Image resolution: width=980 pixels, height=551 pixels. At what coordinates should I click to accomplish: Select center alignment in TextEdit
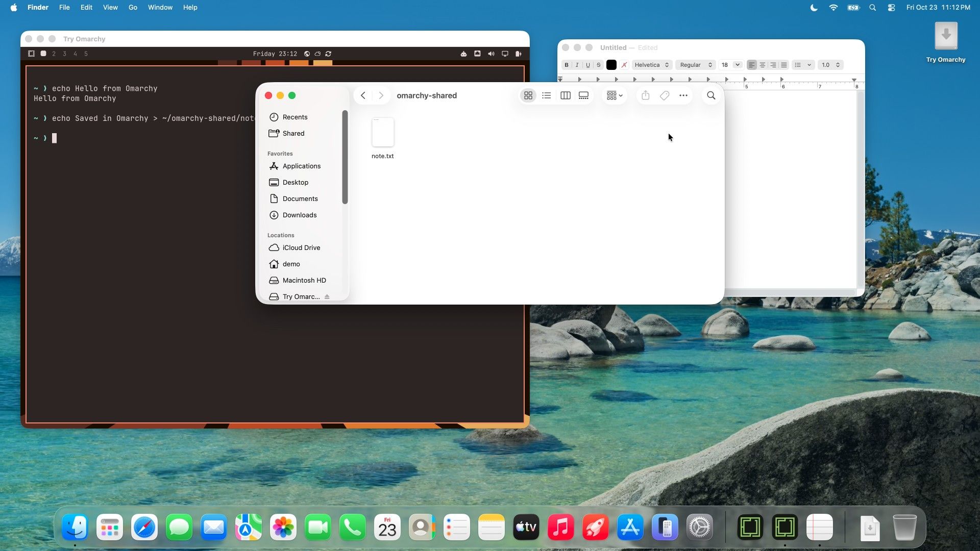click(x=763, y=65)
